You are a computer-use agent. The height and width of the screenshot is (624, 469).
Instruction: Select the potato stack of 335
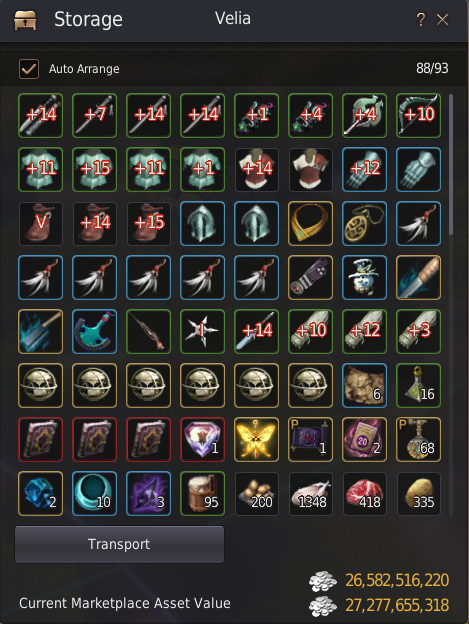click(418, 493)
